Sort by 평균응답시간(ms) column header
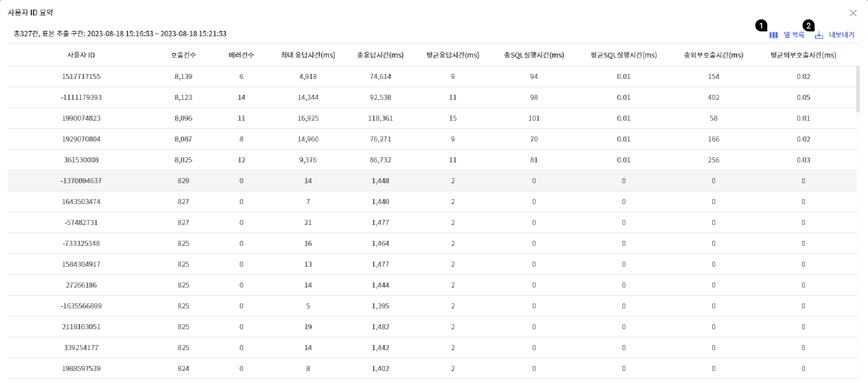Screen dimensions: 868x385 pyautogui.click(x=453, y=55)
